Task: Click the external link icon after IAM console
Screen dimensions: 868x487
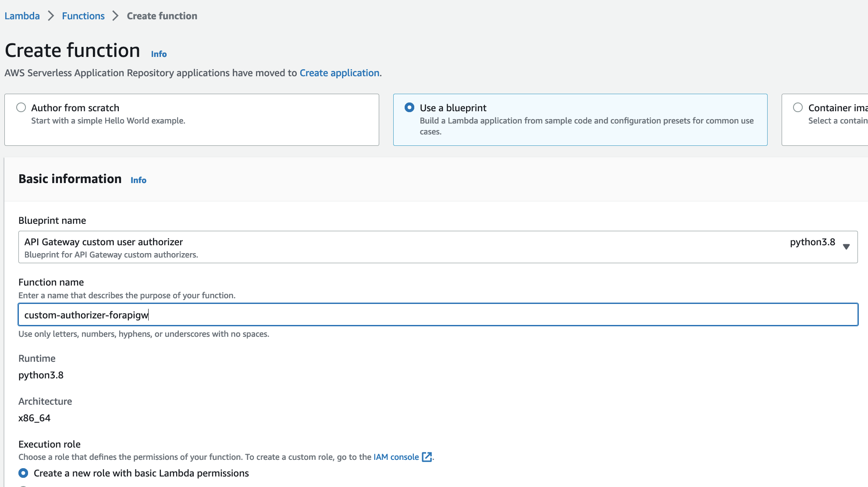Action: 427,457
